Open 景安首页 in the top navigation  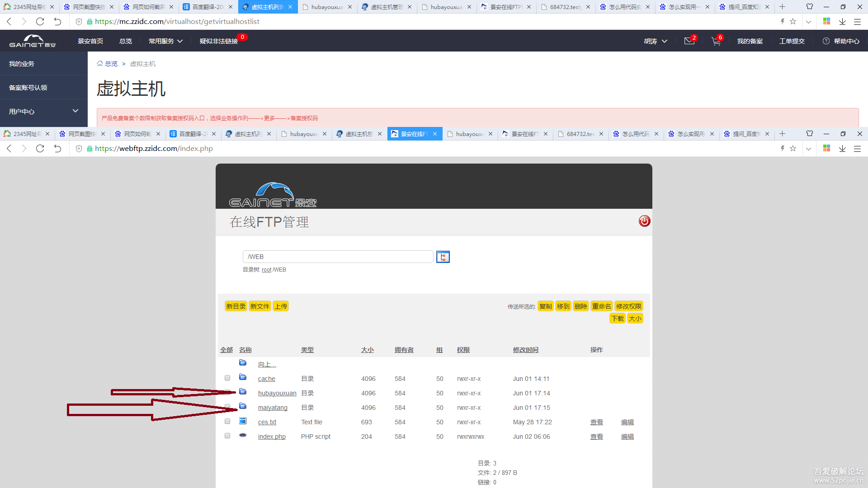pyautogui.click(x=90, y=41)
